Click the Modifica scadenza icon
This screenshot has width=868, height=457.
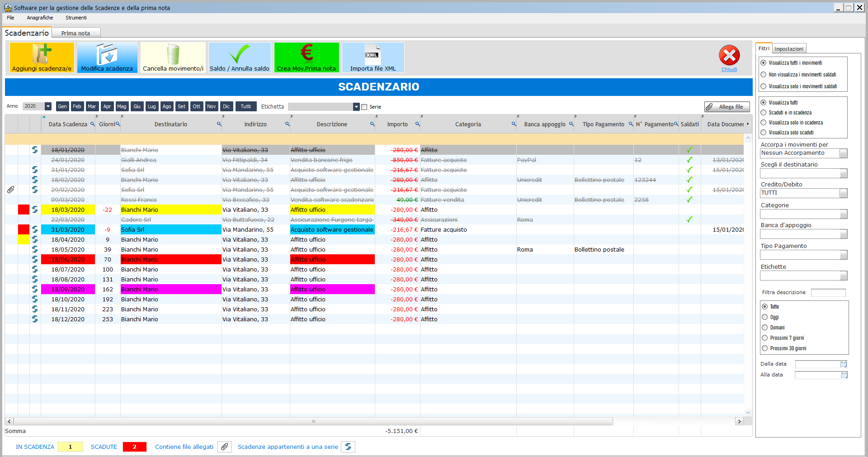coord(107,54)
